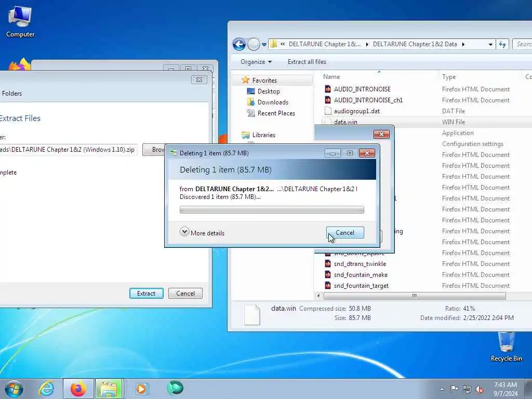Click the Forward arrow in Explorer

pos(254,44)
